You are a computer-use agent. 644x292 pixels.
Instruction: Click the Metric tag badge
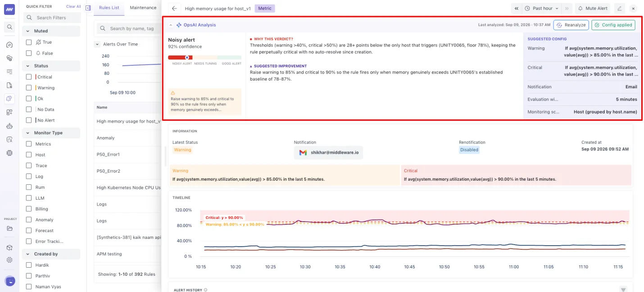265,8
